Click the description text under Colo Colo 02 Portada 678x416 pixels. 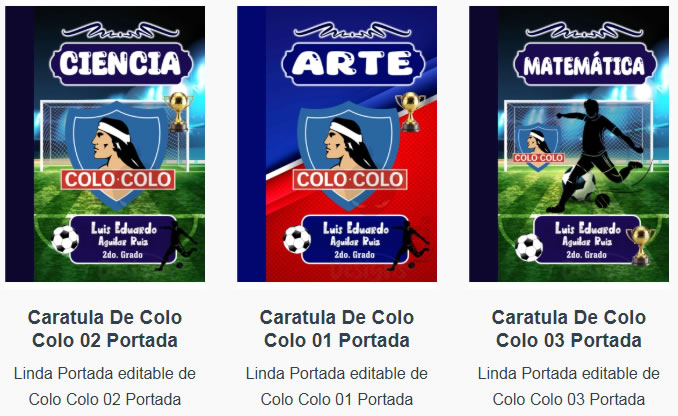tap(105, 386)
